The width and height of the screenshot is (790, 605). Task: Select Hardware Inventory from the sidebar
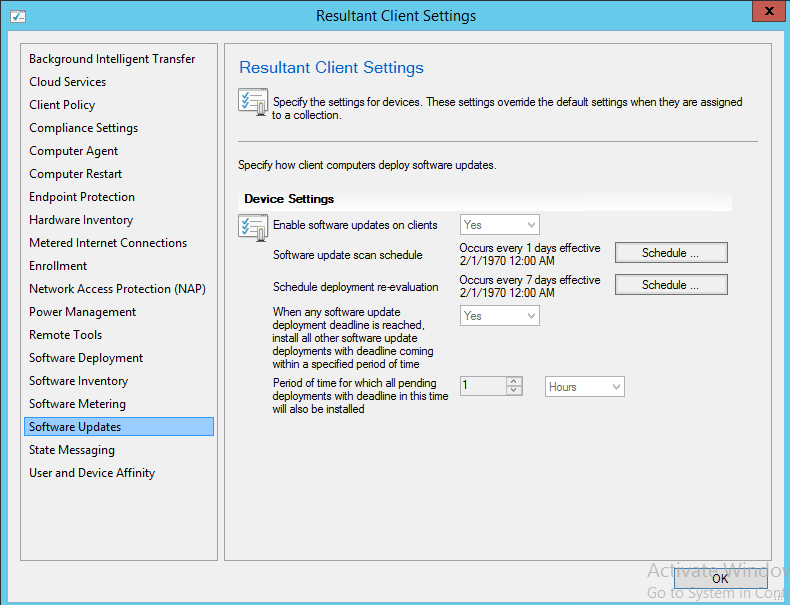click(81, 220)
